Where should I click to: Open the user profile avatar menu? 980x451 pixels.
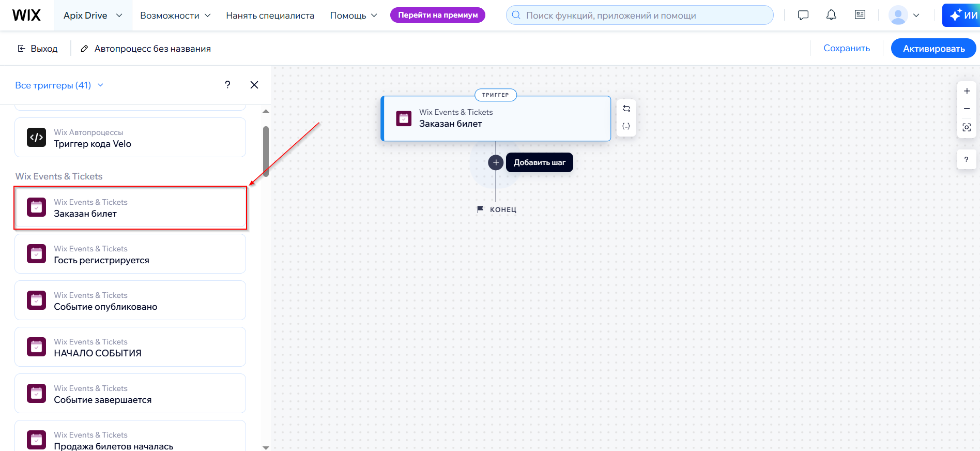(x=904, y=15)
